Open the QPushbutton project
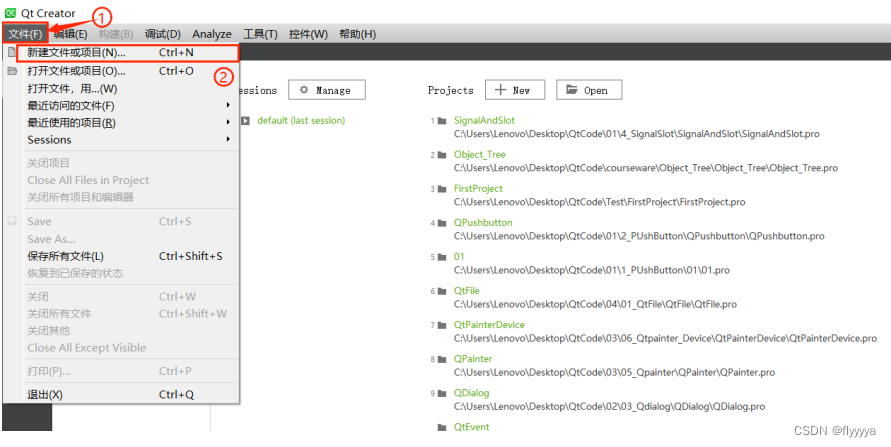 (x=483, y=223)
